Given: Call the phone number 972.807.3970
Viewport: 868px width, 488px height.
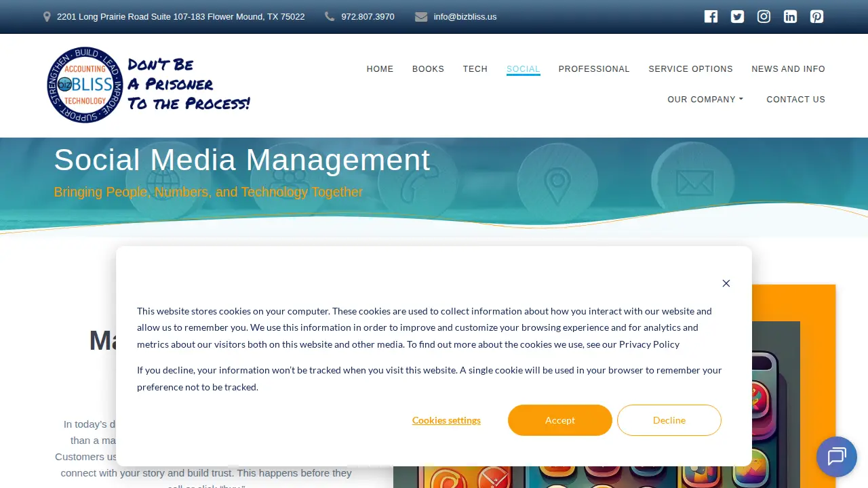Looking at the screenshot, I should coord(368,16).
